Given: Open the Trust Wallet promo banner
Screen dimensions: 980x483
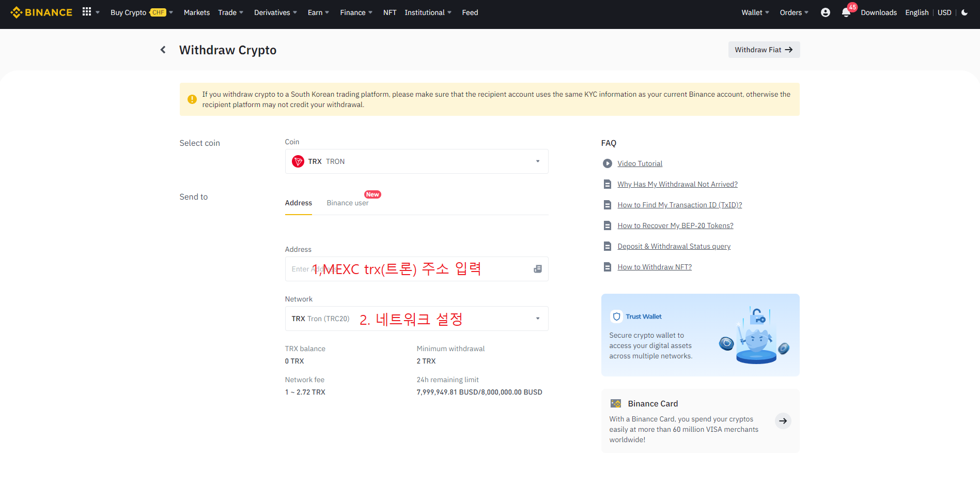Looking at the screenshot, I should [x=701, y=335].
